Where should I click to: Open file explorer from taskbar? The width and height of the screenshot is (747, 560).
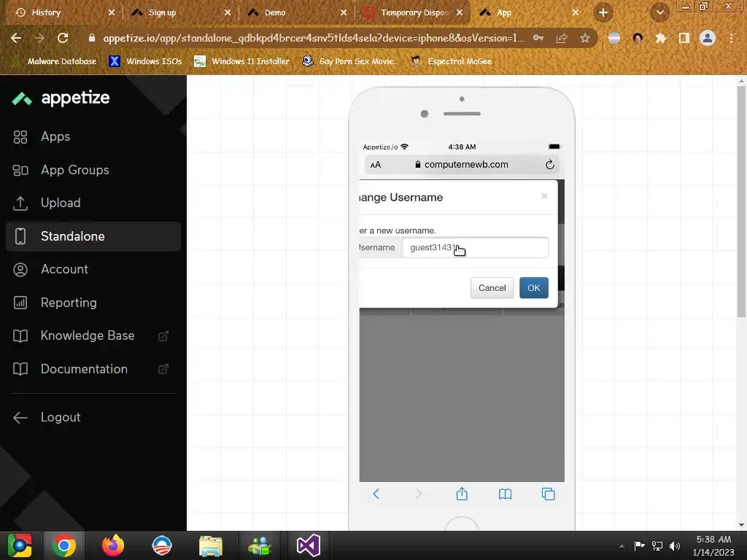[x=211, y=545]
